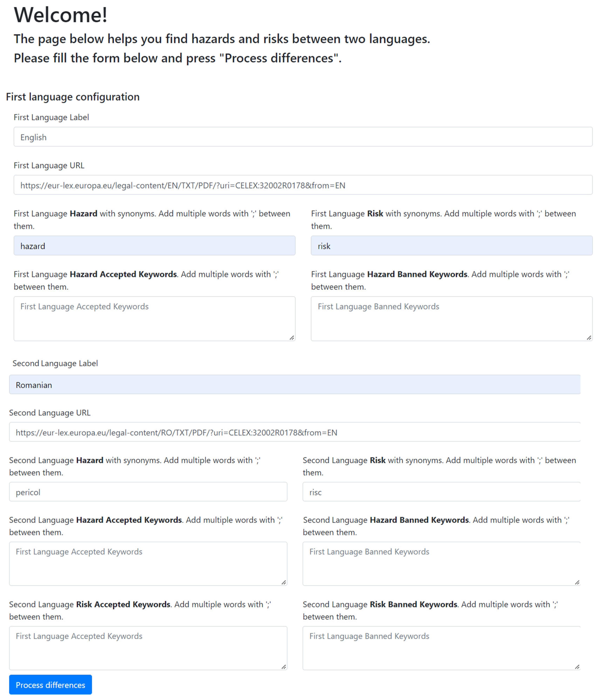Grab resize handle of First Language Accepted Keywords
Screen dimensions: 601x700
click(292, 337)
